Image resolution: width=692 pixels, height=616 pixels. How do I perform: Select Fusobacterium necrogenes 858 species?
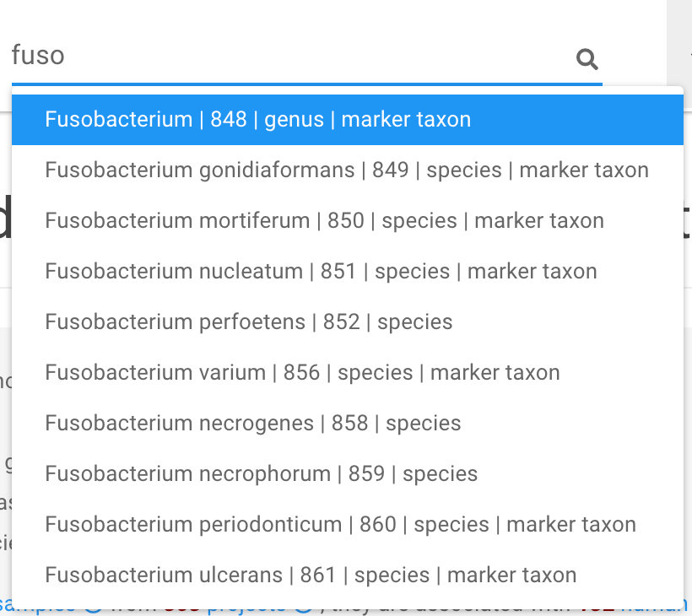[x=348, y=423]
